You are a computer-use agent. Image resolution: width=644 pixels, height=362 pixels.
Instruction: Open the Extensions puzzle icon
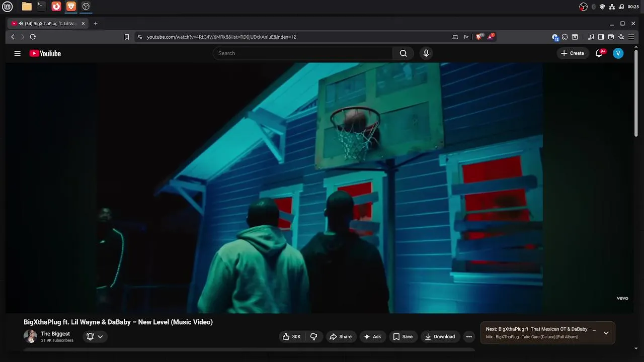point(565,37)
